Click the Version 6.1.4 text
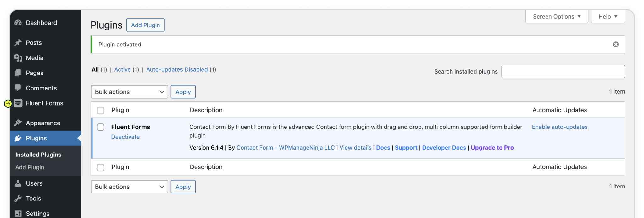This screenshot has width=644, height=218. (206, 148)
